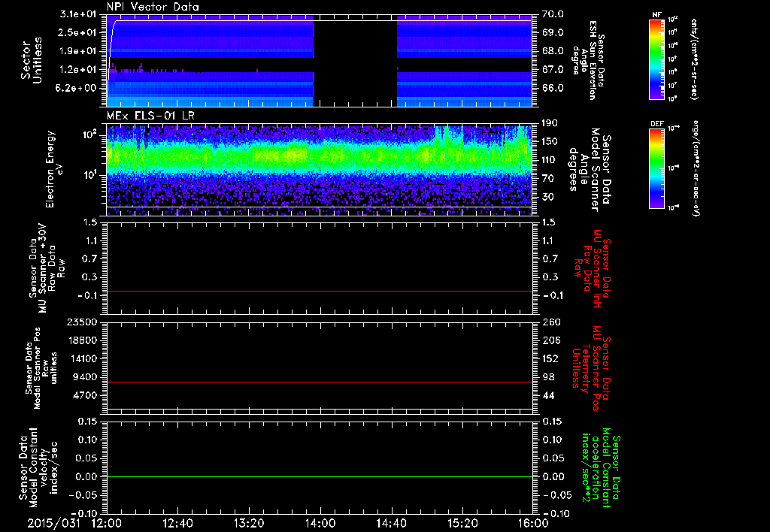Click the 'MU Scanner +30V Raw Data' axis title
The width and height of the screenshot is (770, 532).
tap(47, 268)
